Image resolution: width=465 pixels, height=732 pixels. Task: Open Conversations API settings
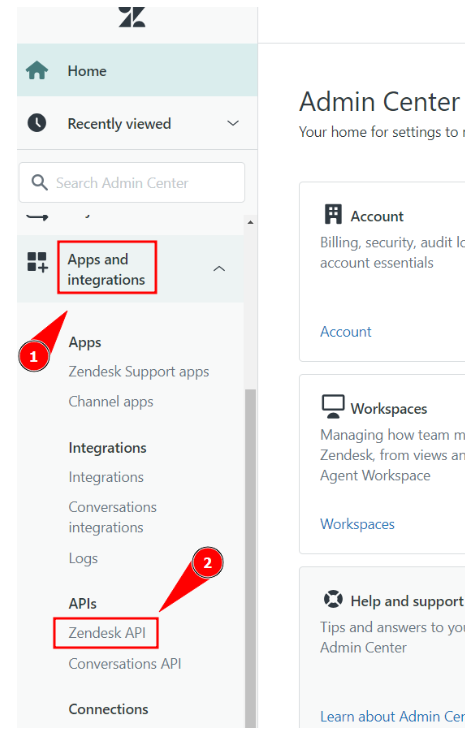[x=125, y=663]
